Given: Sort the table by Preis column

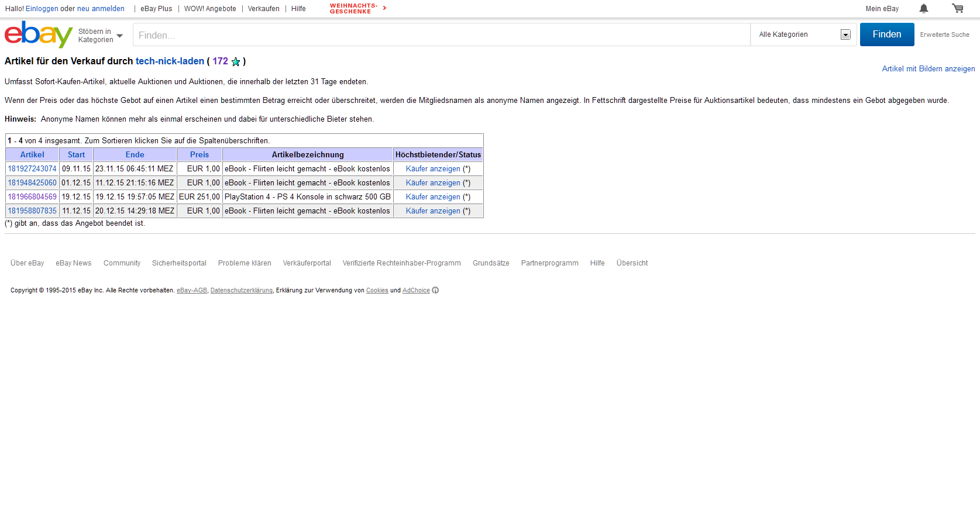Looking at the screenshot, I should point(199,155).
